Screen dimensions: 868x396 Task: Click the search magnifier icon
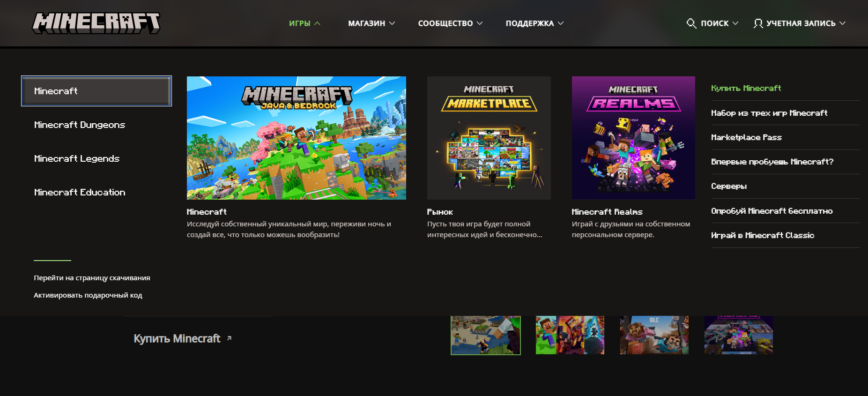(691, 23)
